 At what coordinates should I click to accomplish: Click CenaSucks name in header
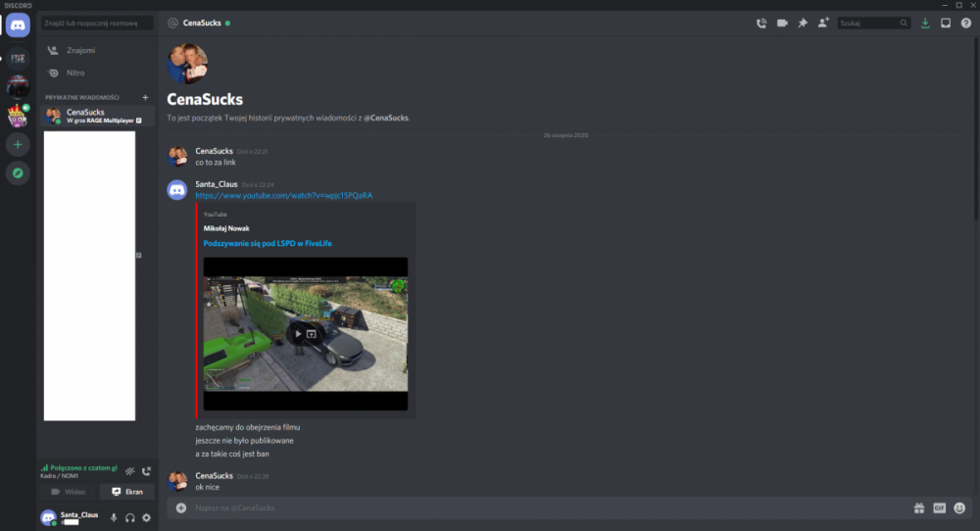click(202, 24)
